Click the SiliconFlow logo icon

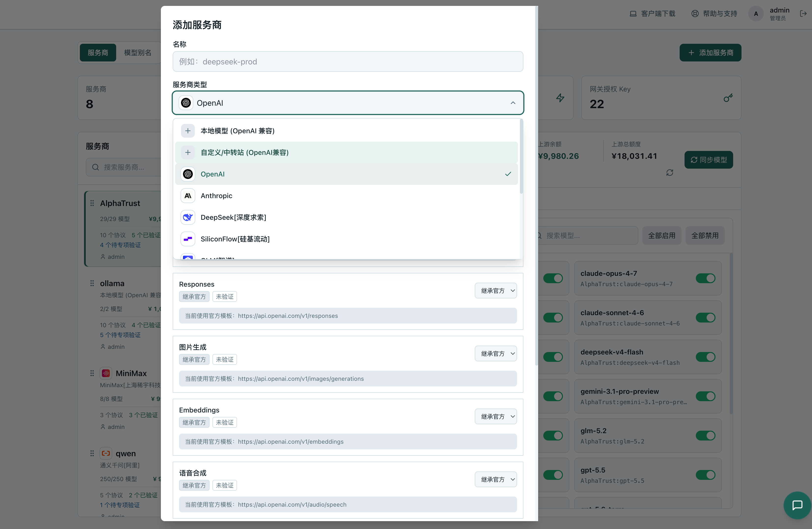pyautogui.click(x=188, y=239)
